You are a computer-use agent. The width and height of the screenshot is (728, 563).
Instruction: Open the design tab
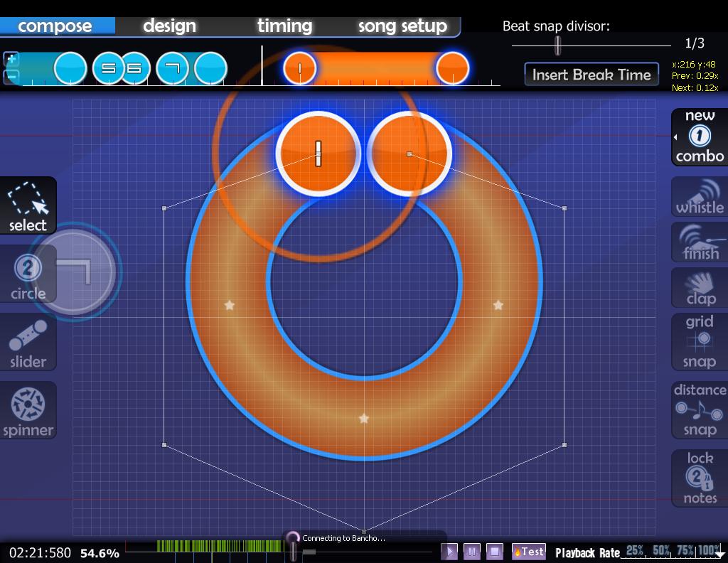click(169, 26)
